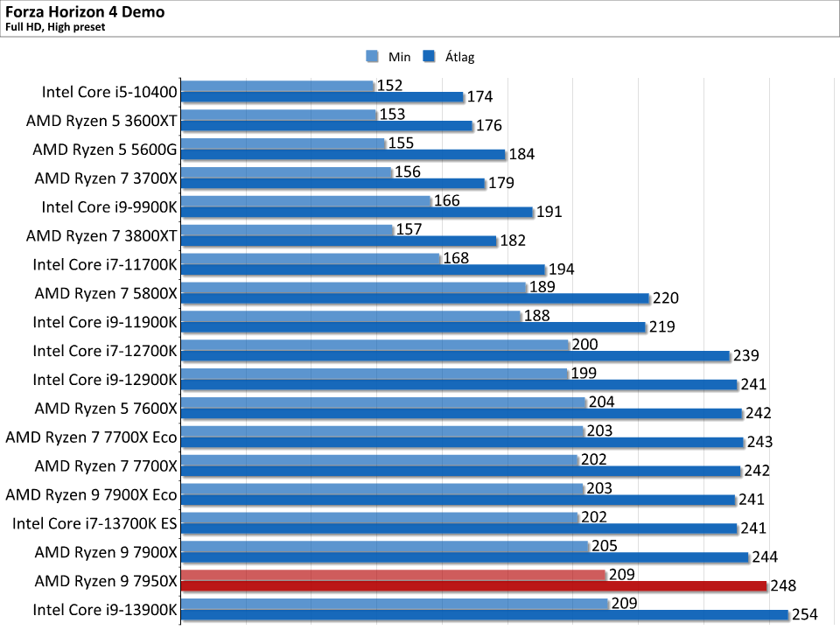Select the 'AMD Ryzen 7 3800XT' row label

click(101, 236)
